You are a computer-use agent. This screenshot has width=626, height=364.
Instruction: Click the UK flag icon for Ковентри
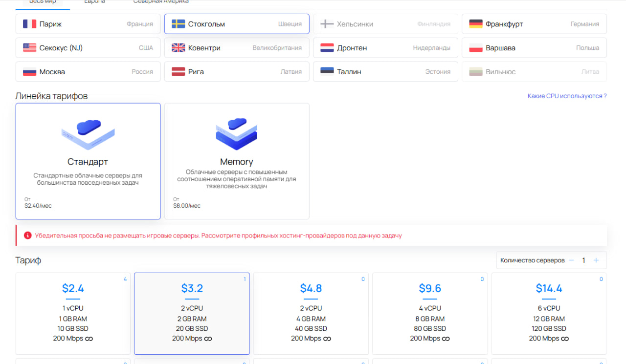click(179, 48)
